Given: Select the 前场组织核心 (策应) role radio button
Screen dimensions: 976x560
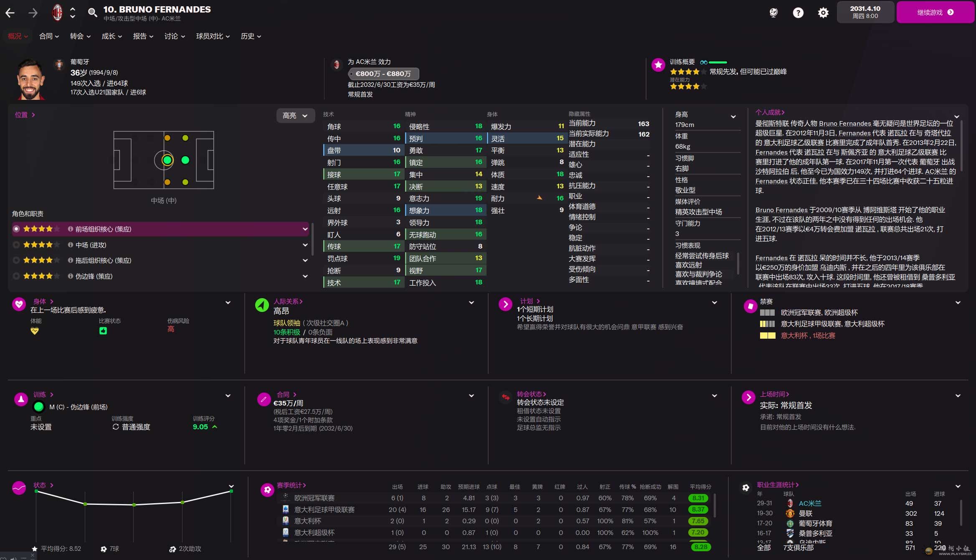Looking at the screenshot, I should [16, 229].
